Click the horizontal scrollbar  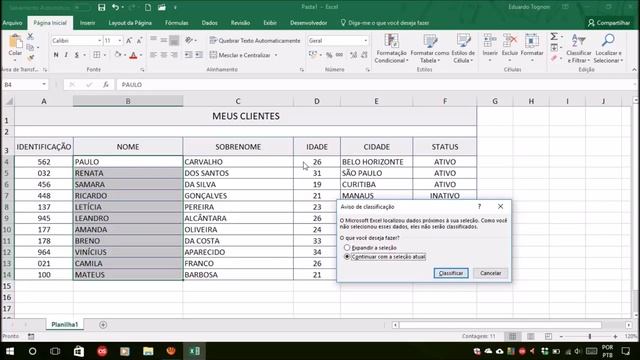click(500, 325)
